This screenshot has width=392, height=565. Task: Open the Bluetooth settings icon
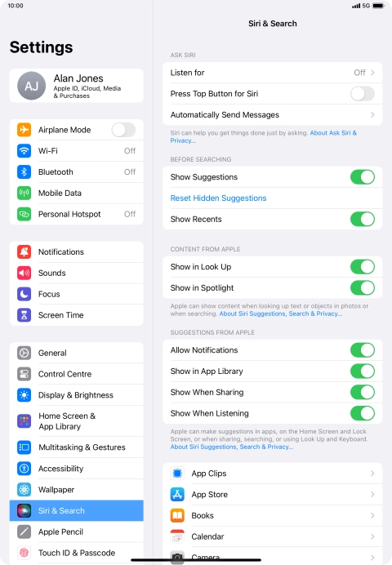[24, 172]
